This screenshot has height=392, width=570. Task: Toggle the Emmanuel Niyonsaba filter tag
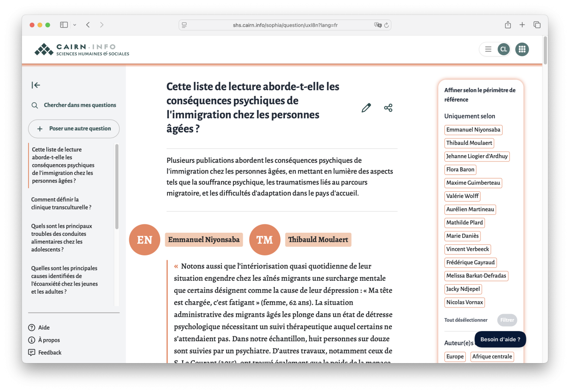click(x=473, y=129)
